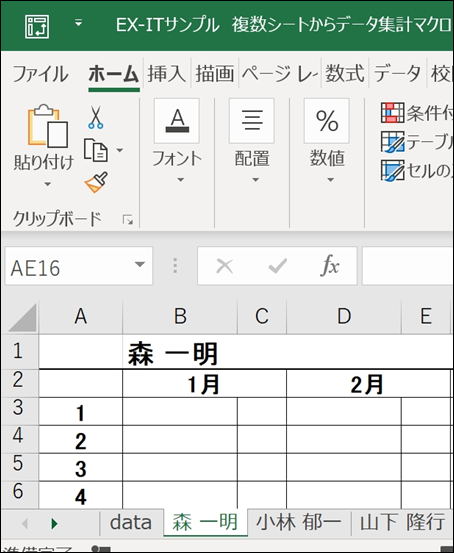The width and height of the screenshot is (454, 553).
Task: Select row 2 header
Action: tap(19, 383)
